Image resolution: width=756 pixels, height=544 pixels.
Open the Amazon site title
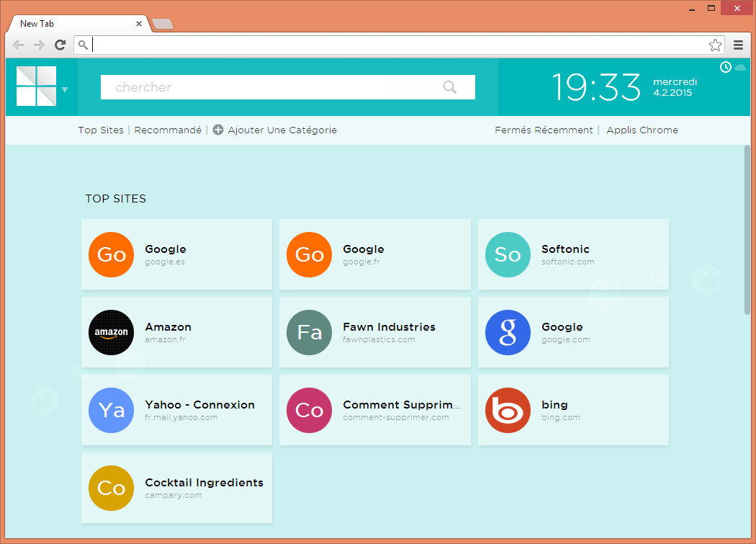tap(168, 327)
